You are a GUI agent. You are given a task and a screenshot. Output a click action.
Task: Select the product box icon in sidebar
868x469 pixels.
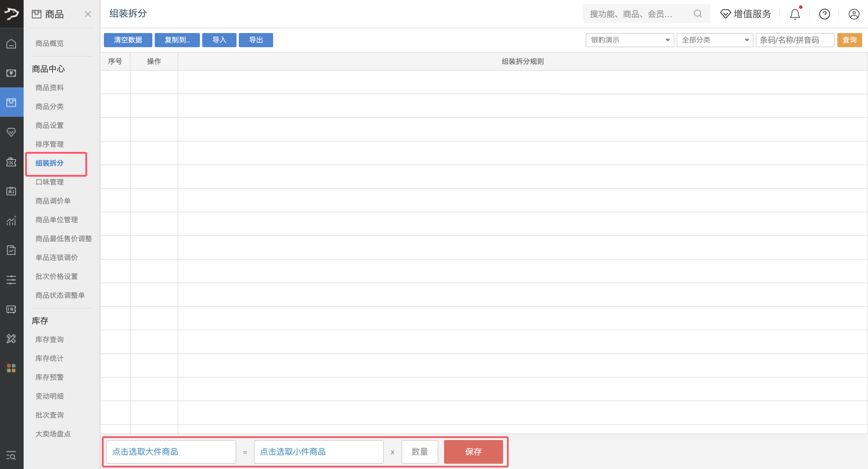[12, 102]
